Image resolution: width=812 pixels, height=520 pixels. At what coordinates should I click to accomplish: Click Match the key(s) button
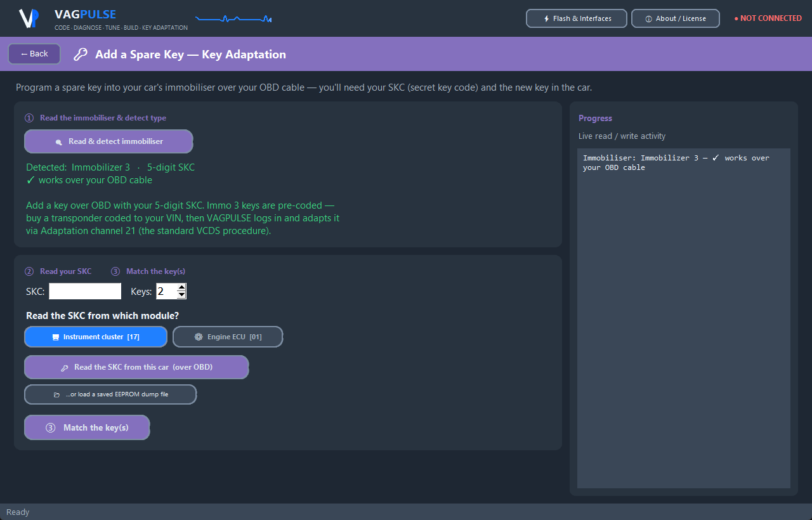[87, 427]
